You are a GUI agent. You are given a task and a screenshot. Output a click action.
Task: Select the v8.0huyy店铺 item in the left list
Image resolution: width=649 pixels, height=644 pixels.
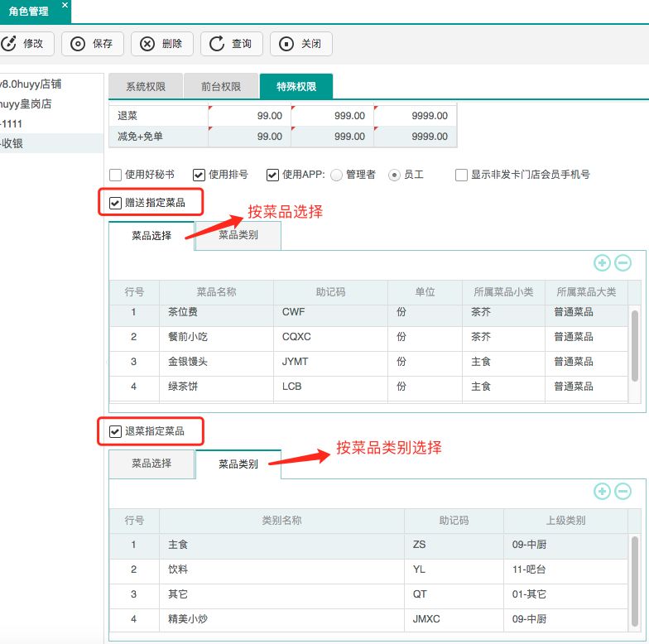[51, 84]
